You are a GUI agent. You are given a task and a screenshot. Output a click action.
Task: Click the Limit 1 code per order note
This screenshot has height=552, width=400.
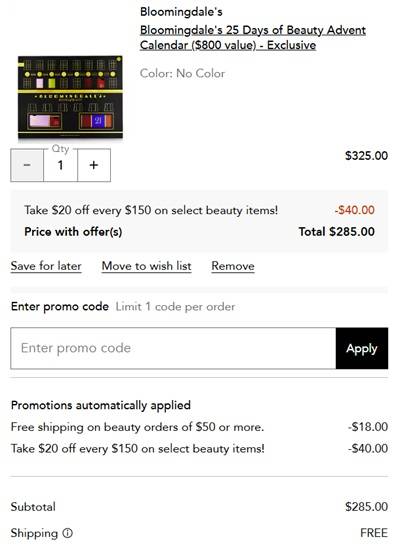pos(175,307)
